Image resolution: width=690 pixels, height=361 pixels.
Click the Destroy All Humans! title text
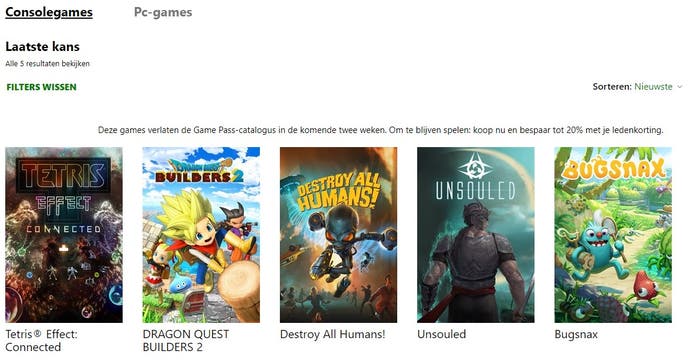point(332,334)
